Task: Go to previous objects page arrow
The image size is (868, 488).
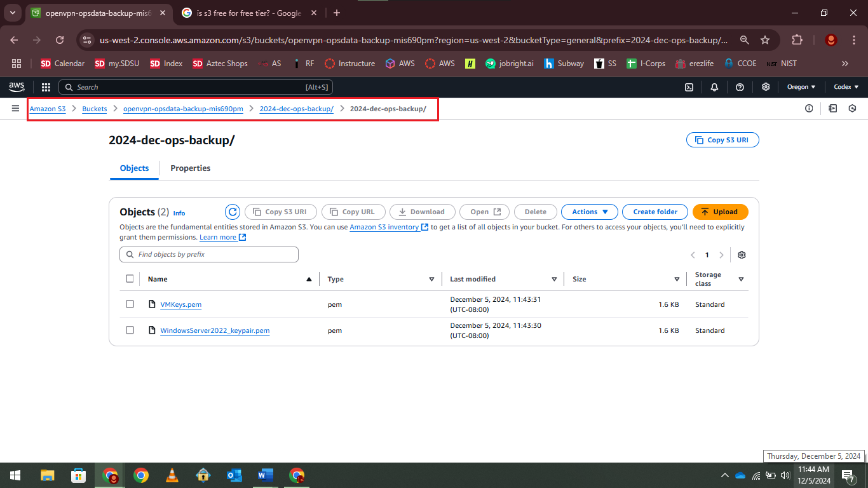Action: coord(693,255)
